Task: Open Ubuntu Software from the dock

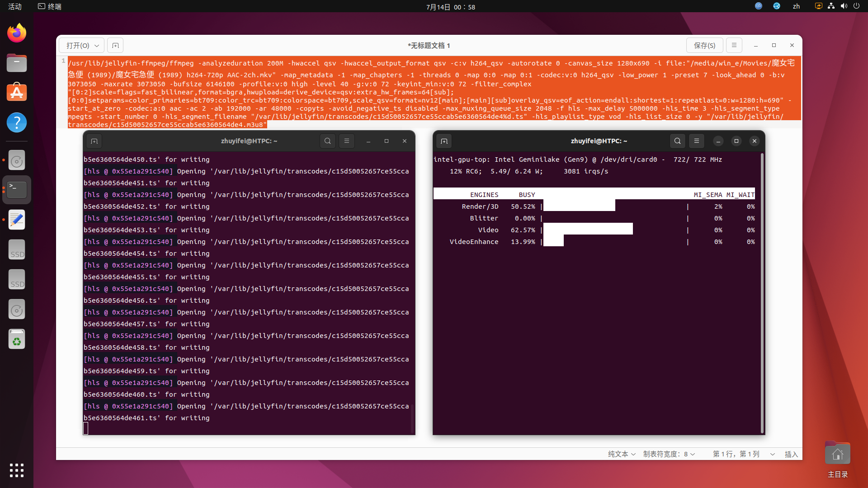Action: (x=17, y=92)
